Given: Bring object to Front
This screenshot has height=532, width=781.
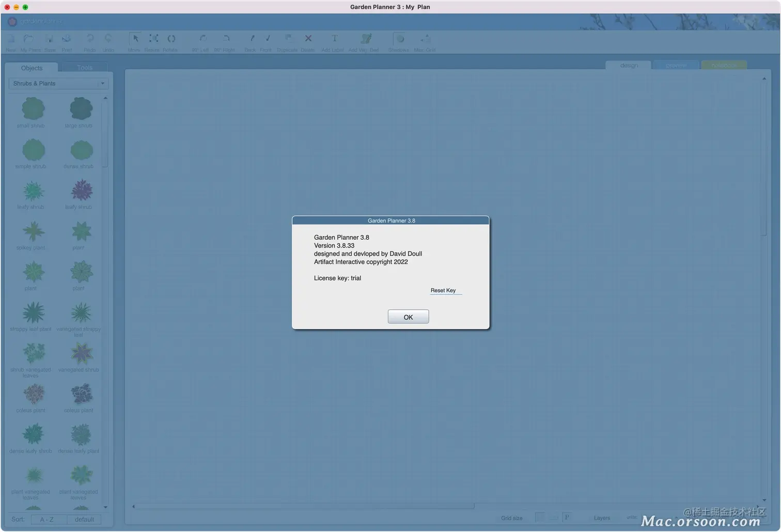Looking at the screenshot, I should (267, 39).
